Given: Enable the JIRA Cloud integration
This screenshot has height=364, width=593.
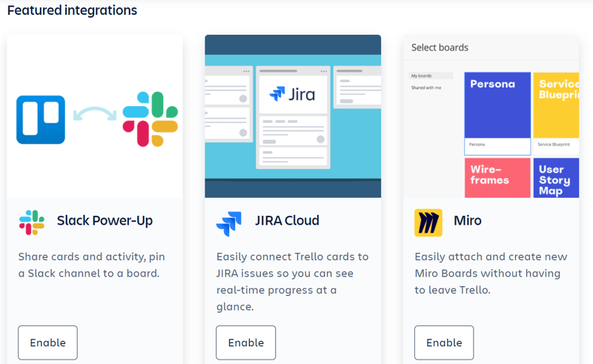Looking at the screenshot, I should (x=246, y=343).
